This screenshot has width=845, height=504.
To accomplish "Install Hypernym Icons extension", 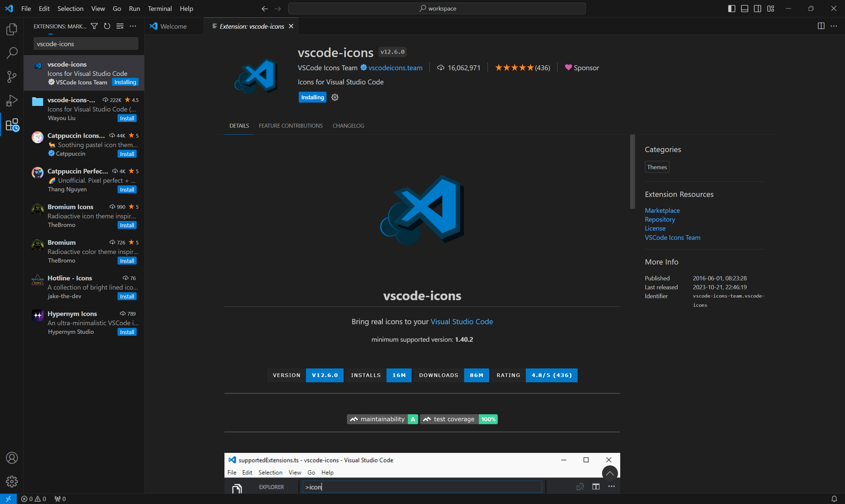I will (127, 332).
